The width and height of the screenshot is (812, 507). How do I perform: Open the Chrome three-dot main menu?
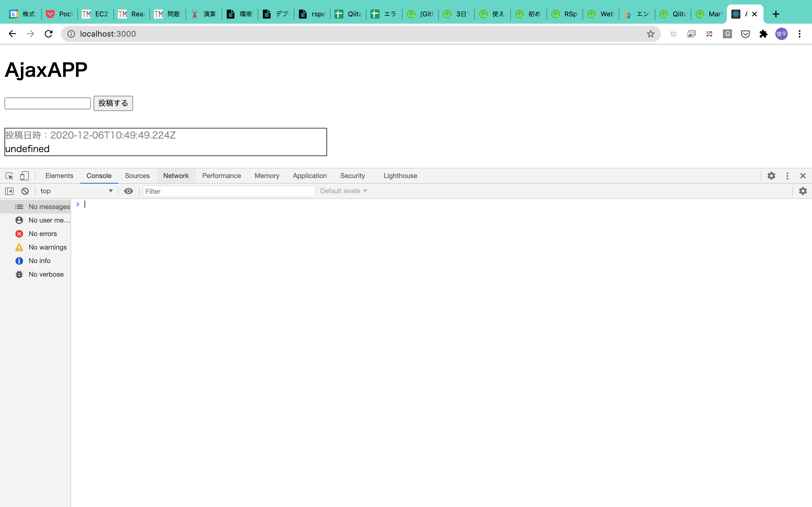coord(800,34)
